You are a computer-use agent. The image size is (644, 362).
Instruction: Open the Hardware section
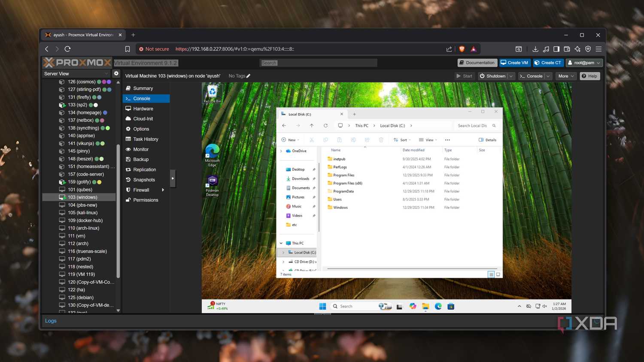146,109
